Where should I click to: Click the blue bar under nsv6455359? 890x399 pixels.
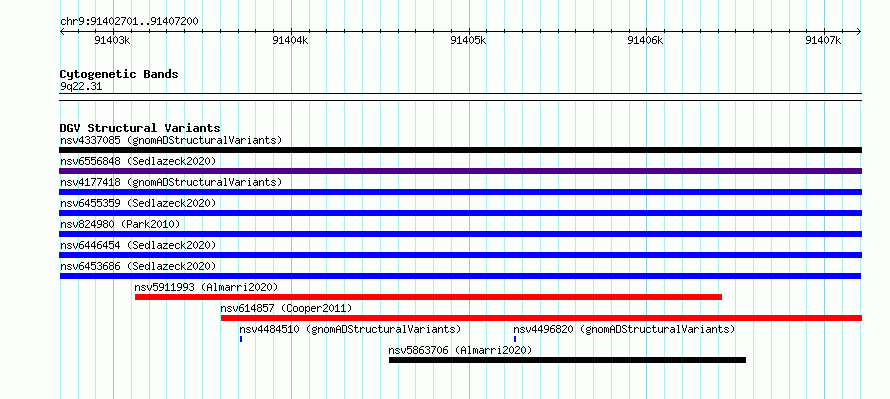pyautogui.click(x=460, y=213)
